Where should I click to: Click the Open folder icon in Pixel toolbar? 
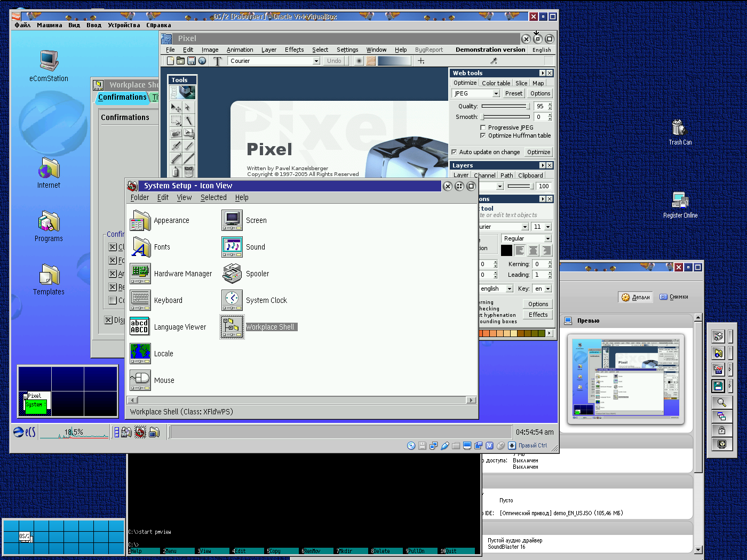(x=181, y=61)
